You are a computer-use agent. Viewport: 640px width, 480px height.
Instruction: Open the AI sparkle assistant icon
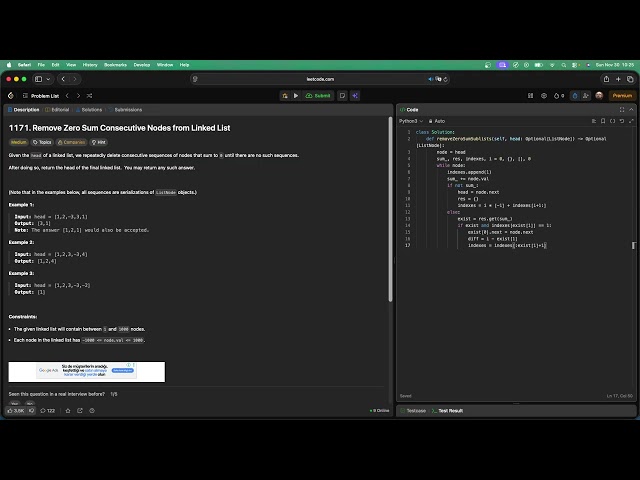pos(355,96)
